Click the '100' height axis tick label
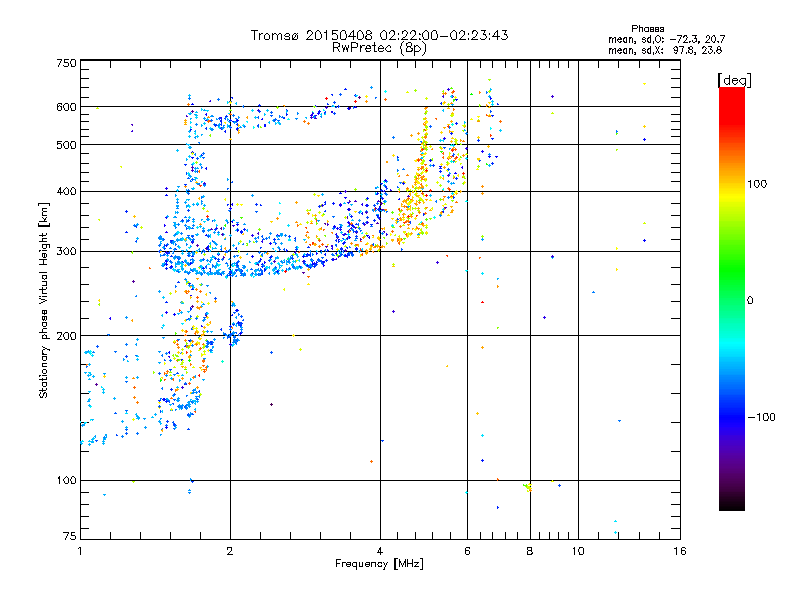Viewport: 800px width, 600px height. (66, 480)
